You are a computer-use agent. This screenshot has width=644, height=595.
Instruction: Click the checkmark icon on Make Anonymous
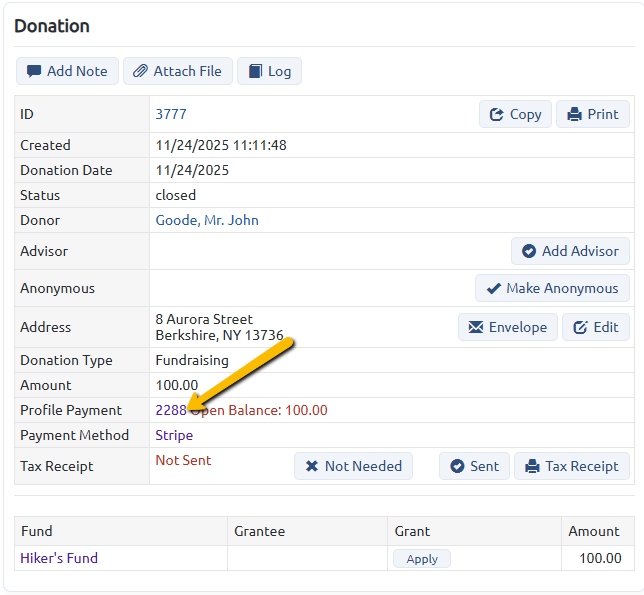coord(494,288)
